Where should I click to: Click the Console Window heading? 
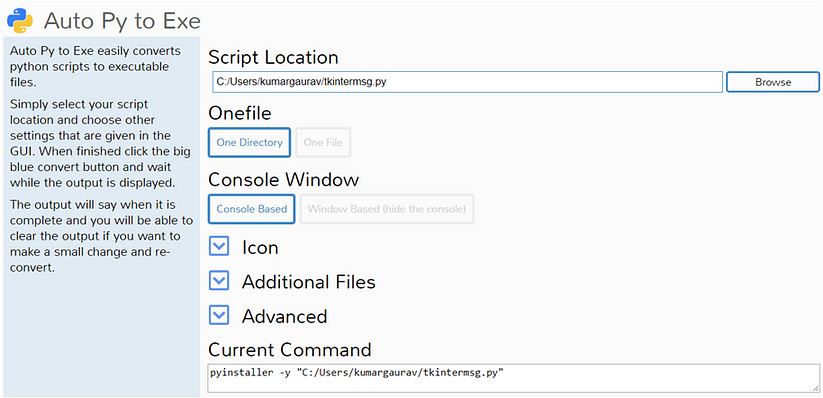click(283, 180)
